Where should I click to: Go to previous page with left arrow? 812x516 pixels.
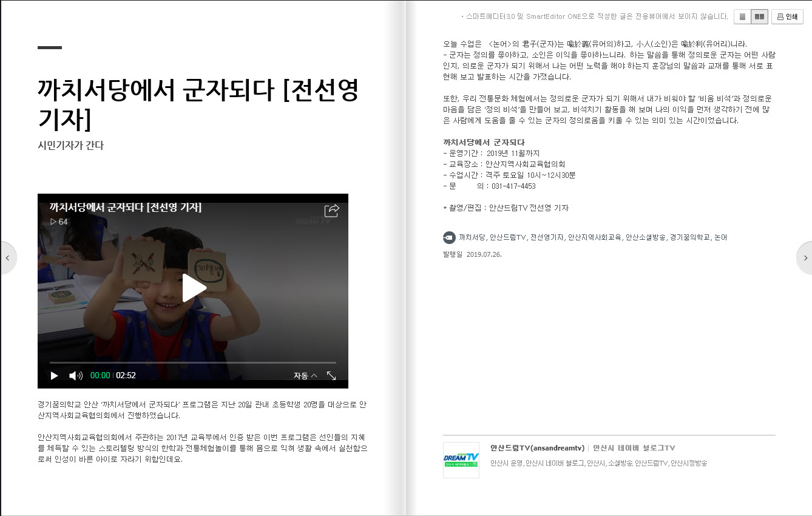tap(8, 258)
